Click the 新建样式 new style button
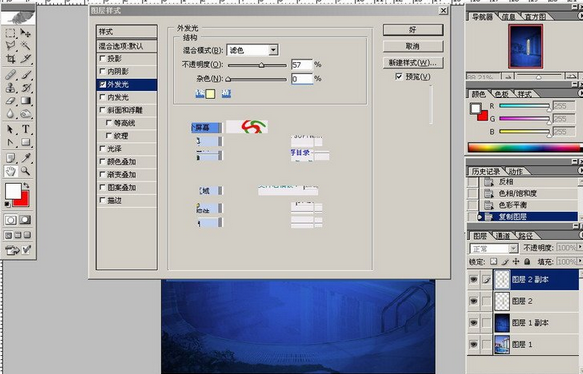The image size is (583, 374). click(x=413, y=62)
